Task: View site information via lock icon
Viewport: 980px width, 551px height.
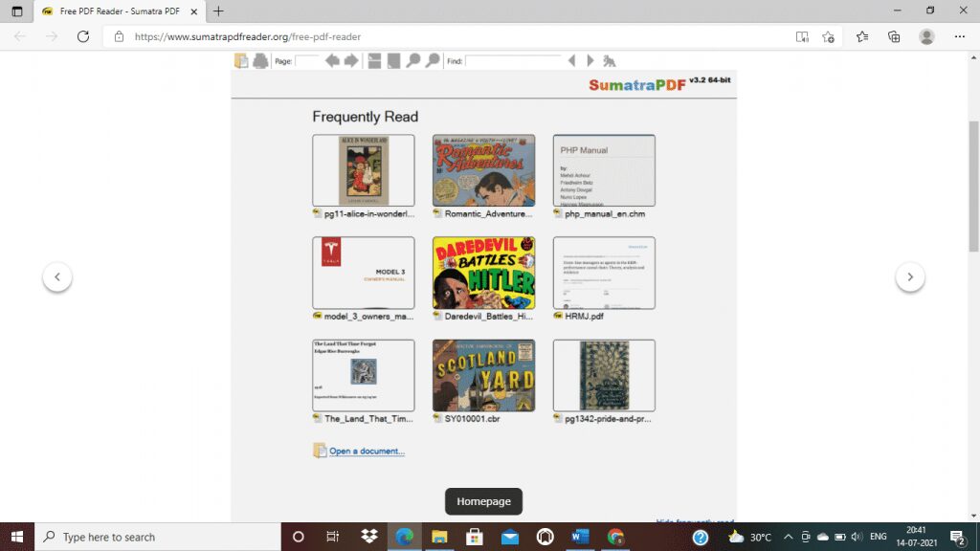Action: click(x=119, y=36)
